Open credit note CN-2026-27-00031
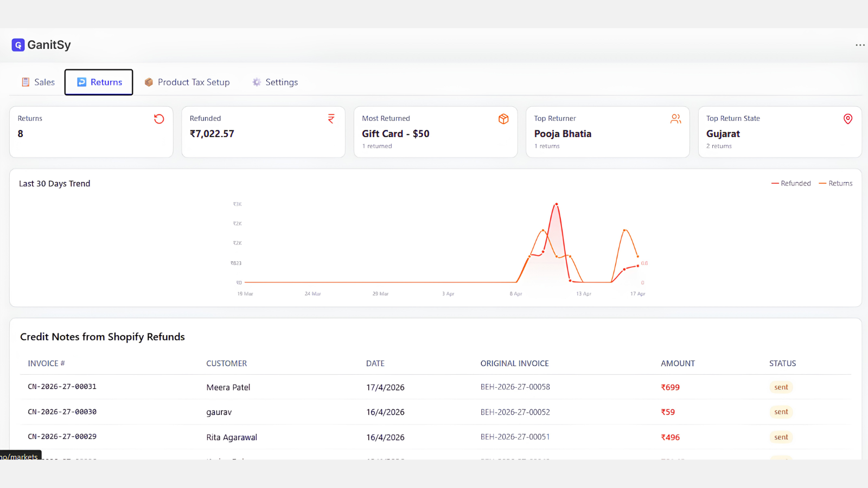The image size is (868, 488). pos(62,387)
